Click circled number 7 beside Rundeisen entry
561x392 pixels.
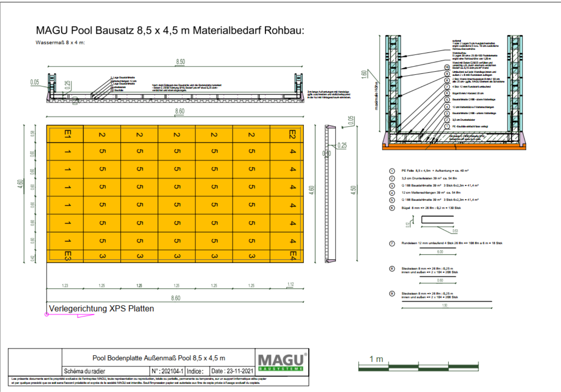(392, 244)
